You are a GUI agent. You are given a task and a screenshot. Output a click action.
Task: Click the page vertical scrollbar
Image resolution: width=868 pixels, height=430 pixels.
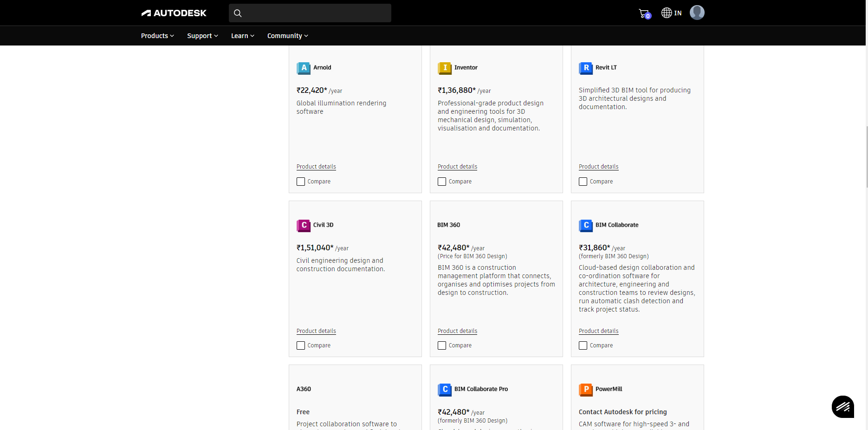867,157
